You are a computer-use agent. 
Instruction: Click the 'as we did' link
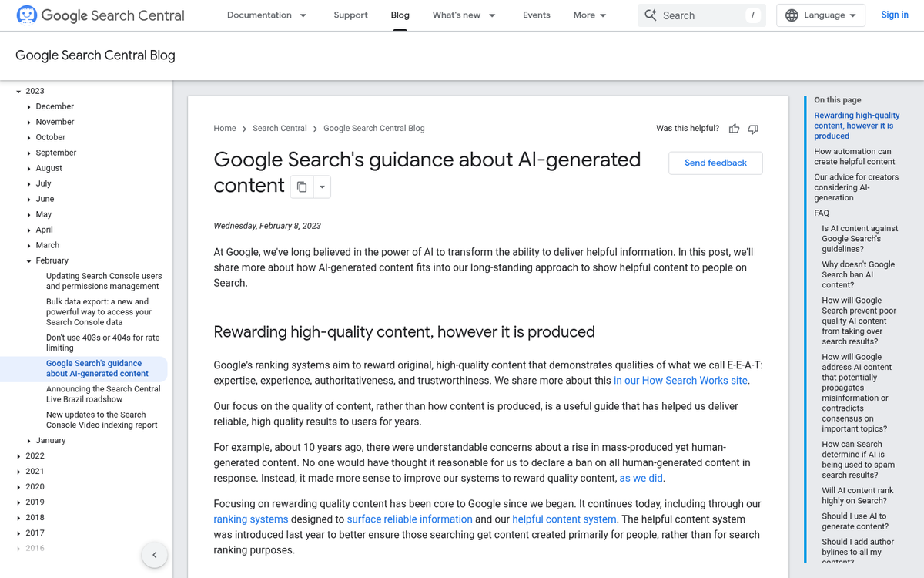coord(641,479)
